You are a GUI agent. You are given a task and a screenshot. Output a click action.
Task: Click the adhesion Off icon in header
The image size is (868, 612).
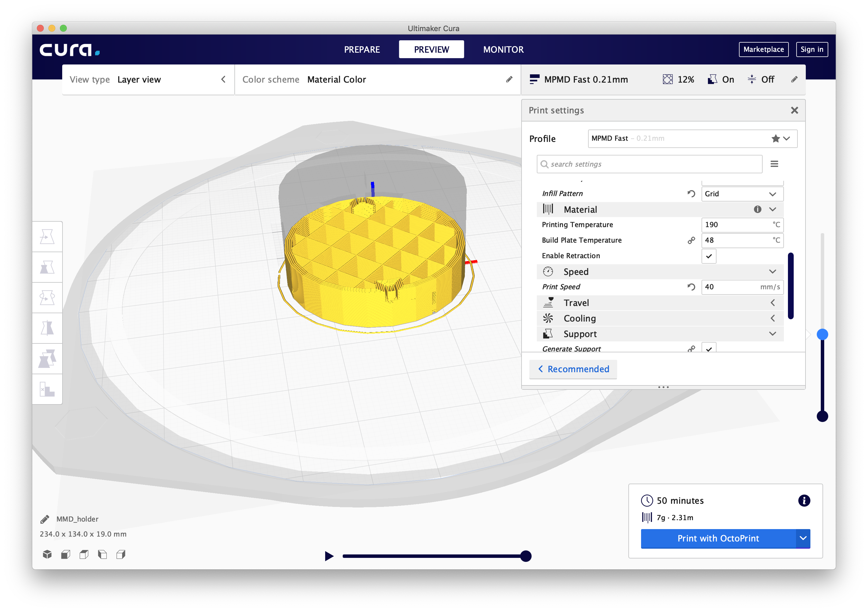tap(752, 79)
